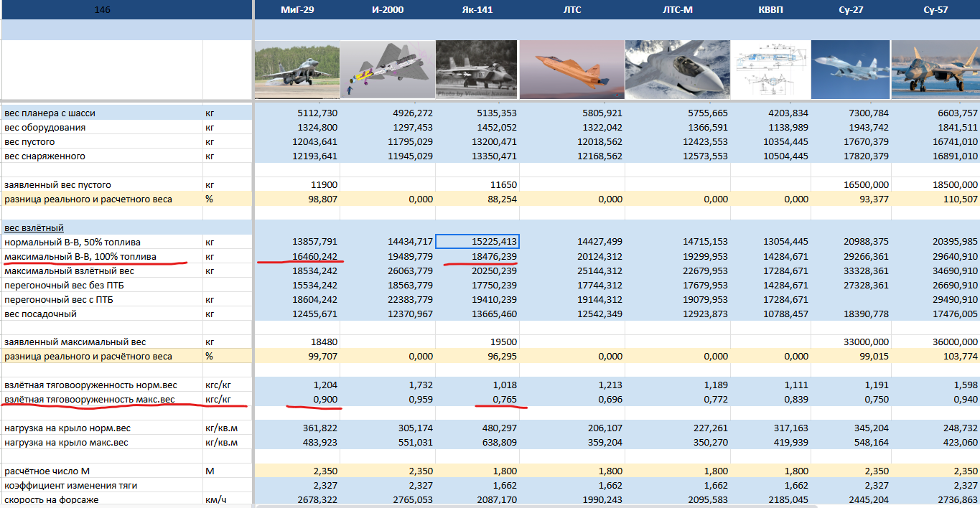Image resolution: width=980 pixels, height=508 pixels.
Task: Select the label 'заявленный максимальный вес'
Action: pos(75,342)
